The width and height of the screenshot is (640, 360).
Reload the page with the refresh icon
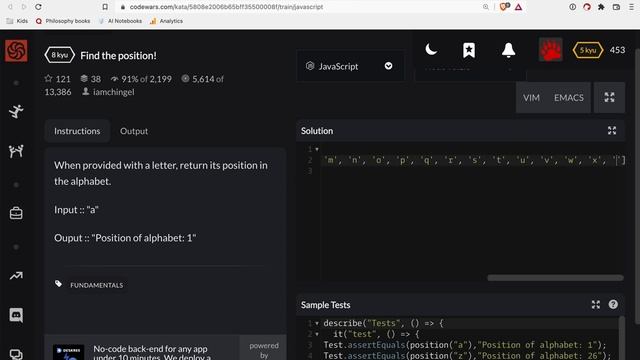tap(38, 7)
